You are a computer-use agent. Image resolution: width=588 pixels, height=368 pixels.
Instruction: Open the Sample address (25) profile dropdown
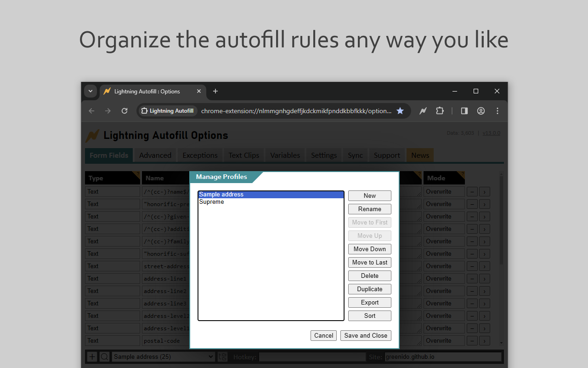click(163, 356)
